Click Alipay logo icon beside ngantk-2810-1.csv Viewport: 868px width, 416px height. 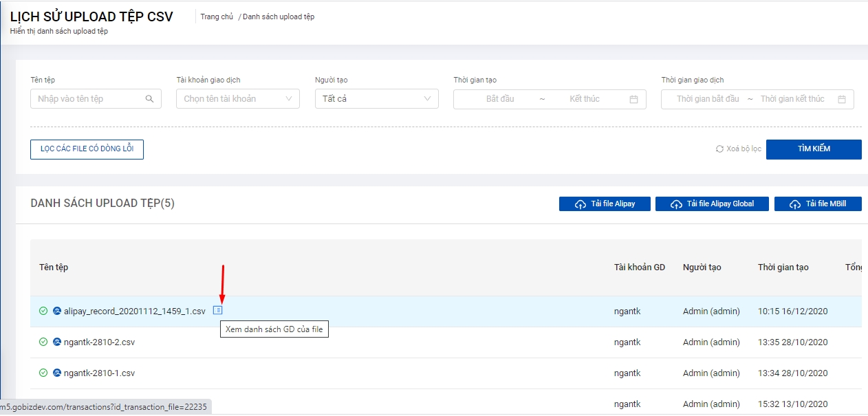coord(57,373)
